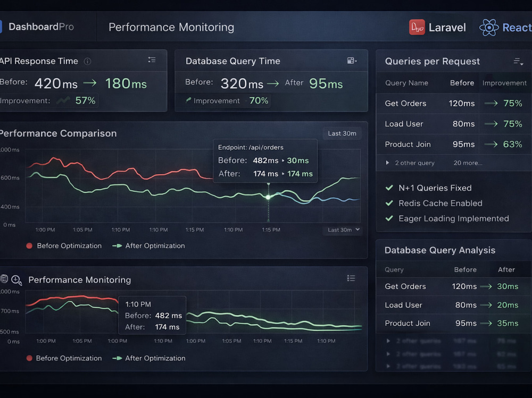Click the arrow icon in Load User 75% row
Viewport: 532px width, 398px height.
point(491,124)
